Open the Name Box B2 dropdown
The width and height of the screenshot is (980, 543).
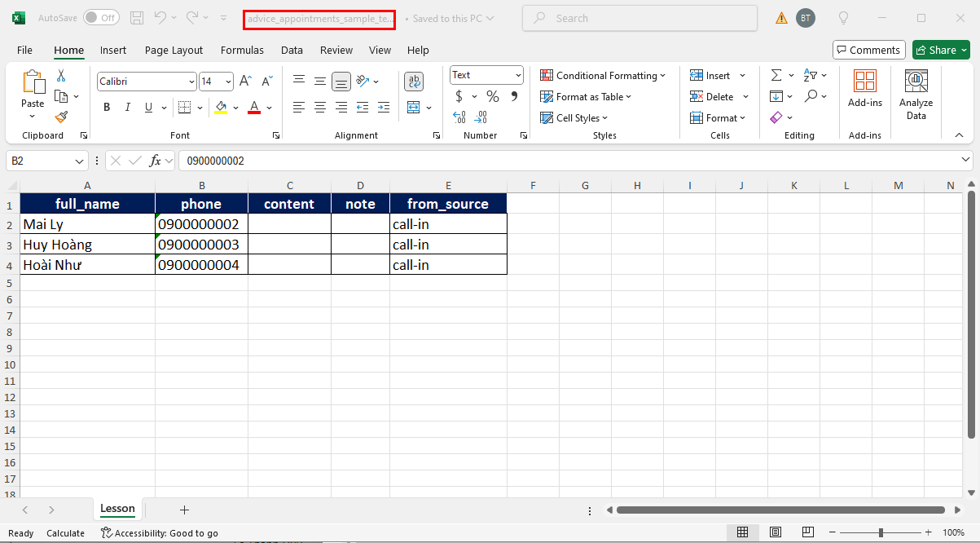[x=80, y=161]
